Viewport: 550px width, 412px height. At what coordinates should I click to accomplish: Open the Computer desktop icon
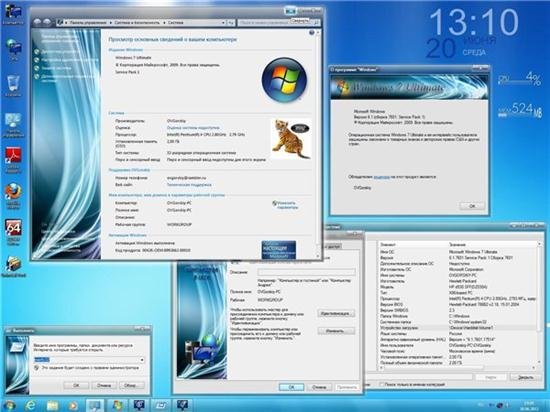click(x=13, y=15)
